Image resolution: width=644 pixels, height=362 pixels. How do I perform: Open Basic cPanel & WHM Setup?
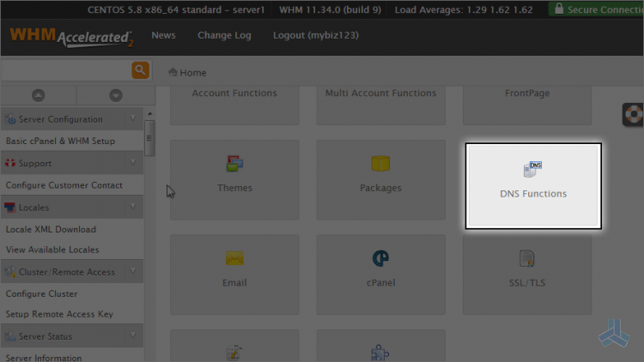[x=60, y=141]
